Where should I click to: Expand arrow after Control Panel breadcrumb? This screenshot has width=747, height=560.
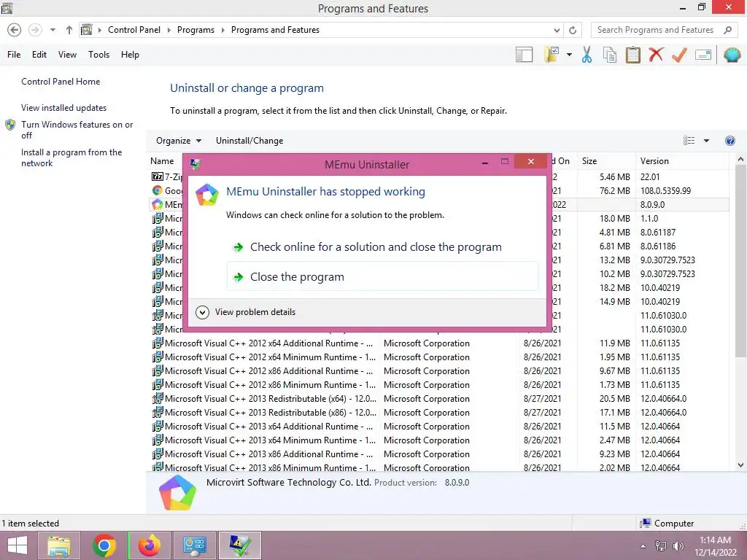(x=169, y=30)
